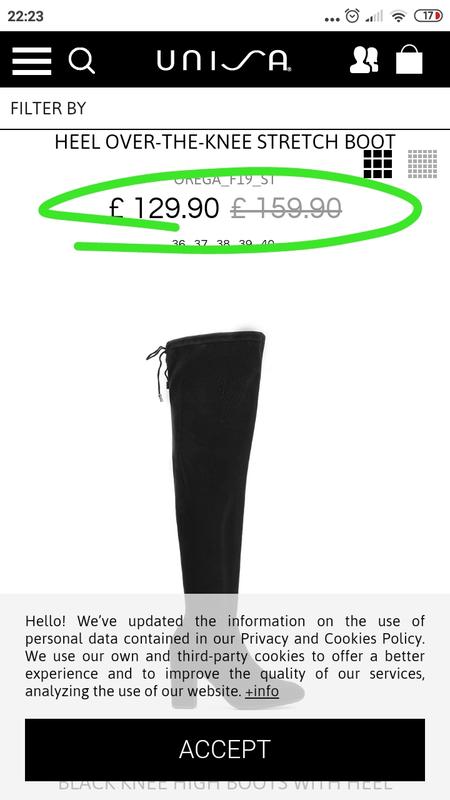The width and height of the screenshot is (450, 800).
Task: Open the shopping bag icon
Action: coord(409,60)
